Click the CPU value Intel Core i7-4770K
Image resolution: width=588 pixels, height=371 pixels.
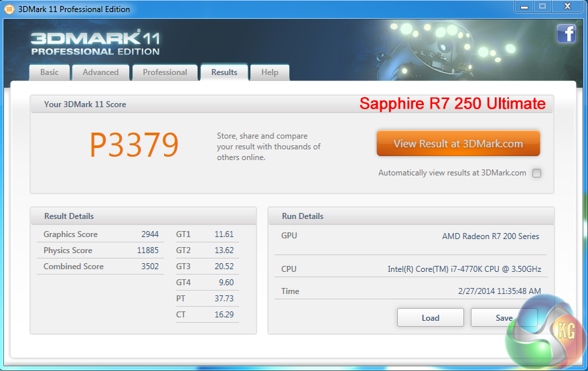click(x=464, y=269)
